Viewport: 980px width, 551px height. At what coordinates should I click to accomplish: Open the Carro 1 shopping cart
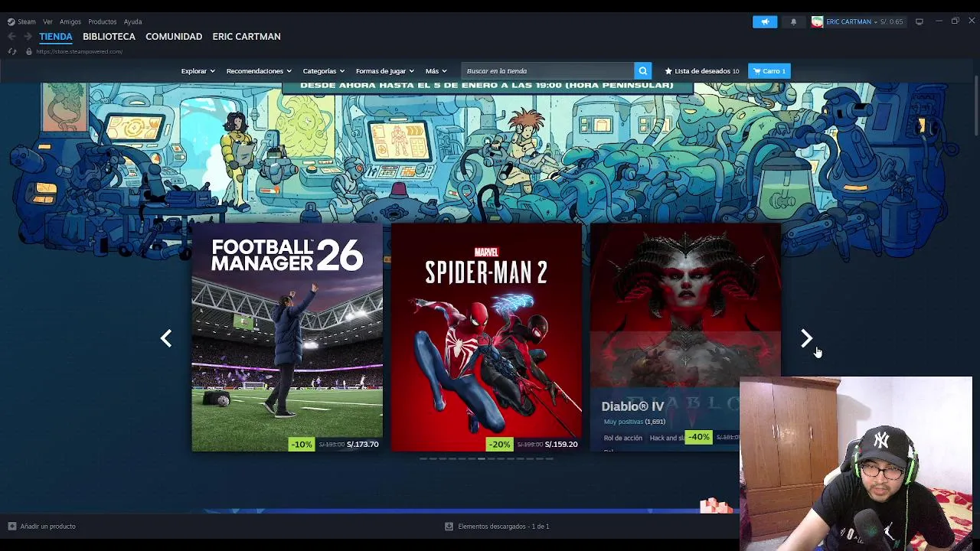(x=769, y=71)
